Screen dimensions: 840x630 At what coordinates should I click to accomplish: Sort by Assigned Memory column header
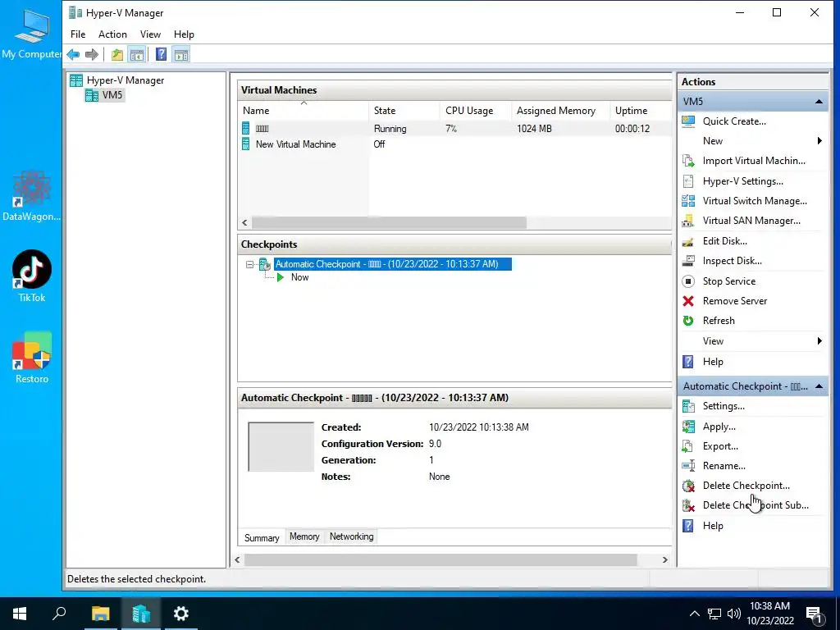point(559,111)
